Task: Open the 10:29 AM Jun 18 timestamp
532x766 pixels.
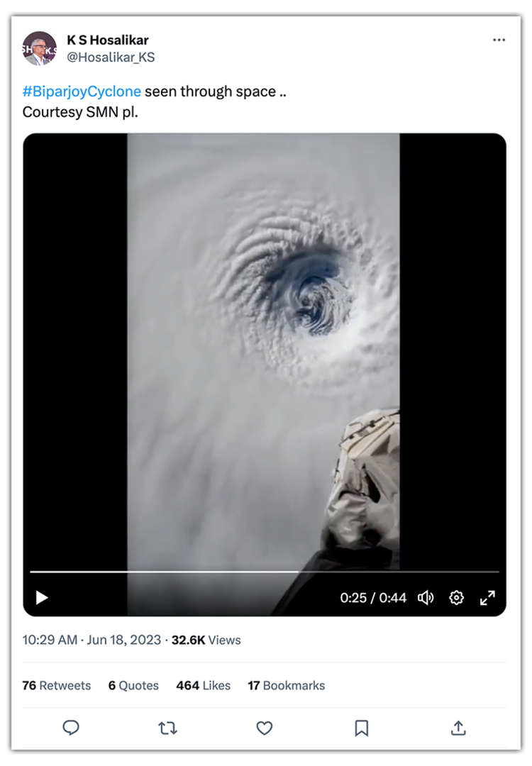Action: coord(92,640)
